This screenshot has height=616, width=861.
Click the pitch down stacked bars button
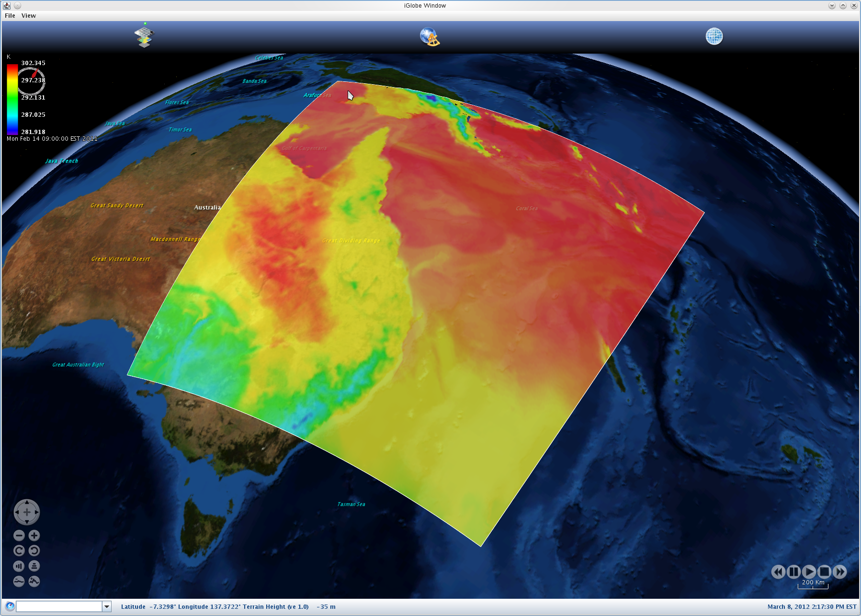34,566
